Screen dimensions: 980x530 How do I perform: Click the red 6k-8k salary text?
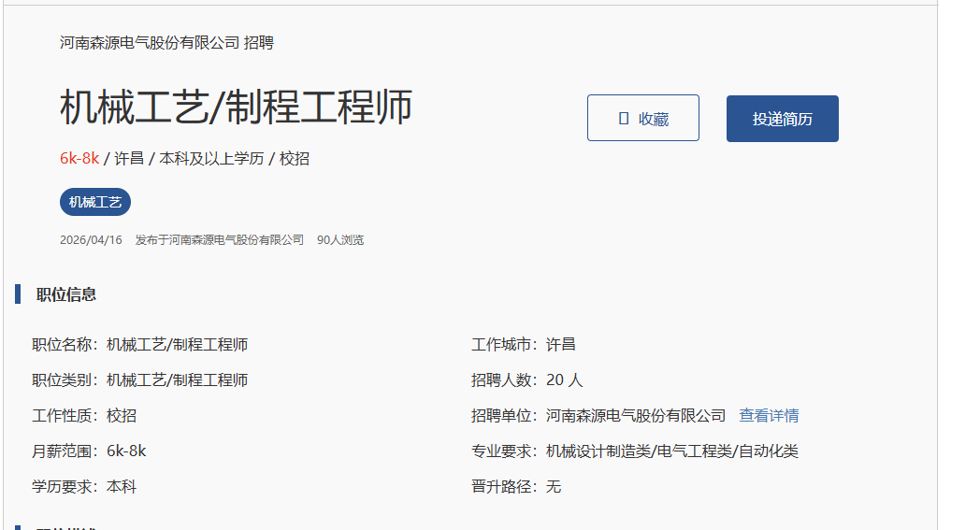coord(79,159)
